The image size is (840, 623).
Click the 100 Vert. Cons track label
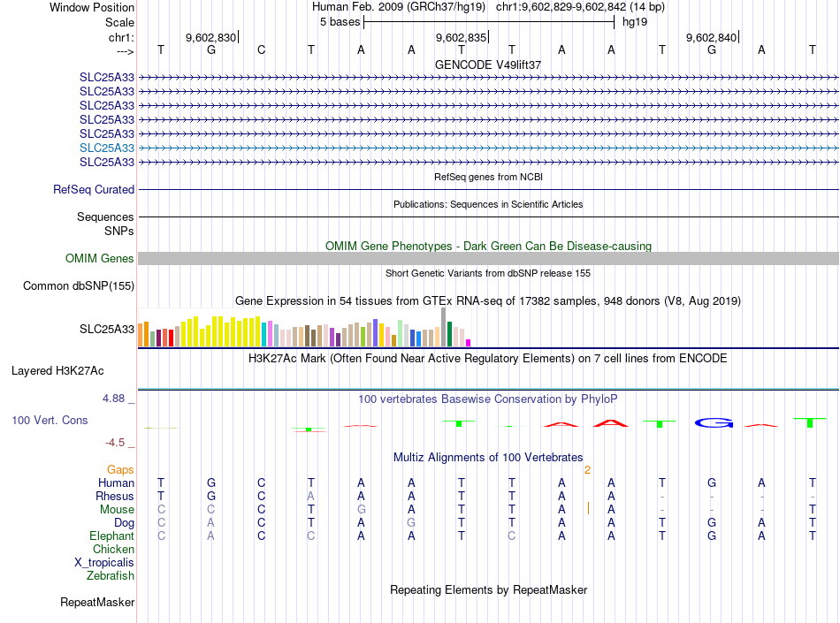point(50,420)
